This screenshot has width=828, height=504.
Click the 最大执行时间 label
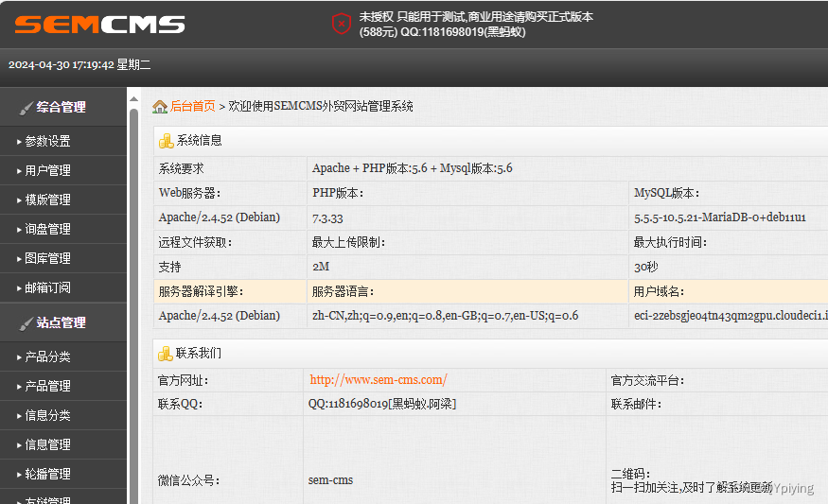click(x=670, y=242)
